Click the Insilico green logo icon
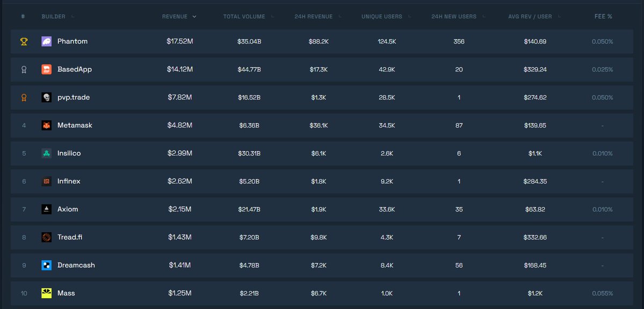The height and width of the screenshot is (309, 644). click(46, 153)
